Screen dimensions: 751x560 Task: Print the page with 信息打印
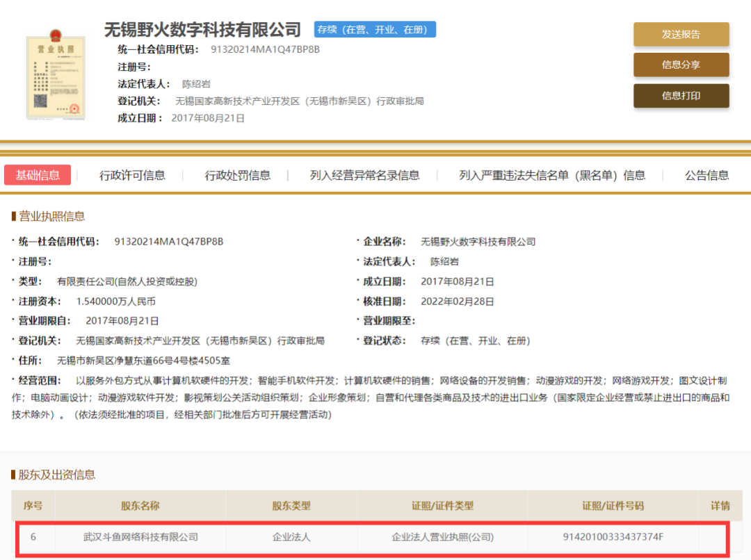coord(681,96)
